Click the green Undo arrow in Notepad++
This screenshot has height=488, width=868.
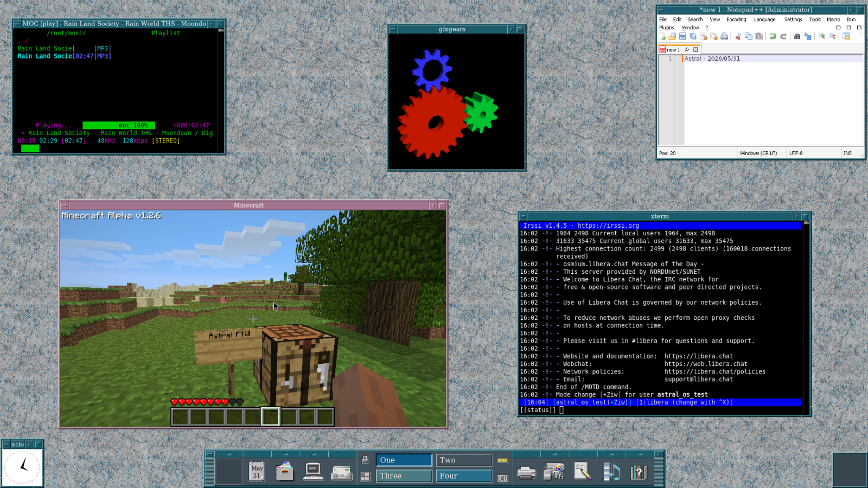click(x=773, y=36)
